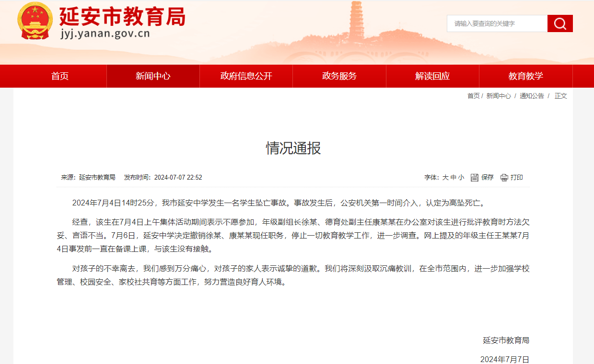Click 首页 in the breadcrumb
The height and width of the screenshot is (364, 594).
click(x=473, y=96)
